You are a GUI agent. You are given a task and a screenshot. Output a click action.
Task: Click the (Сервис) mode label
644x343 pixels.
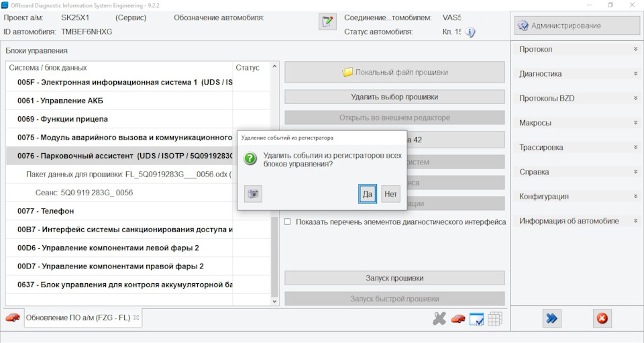pos(131,18)
